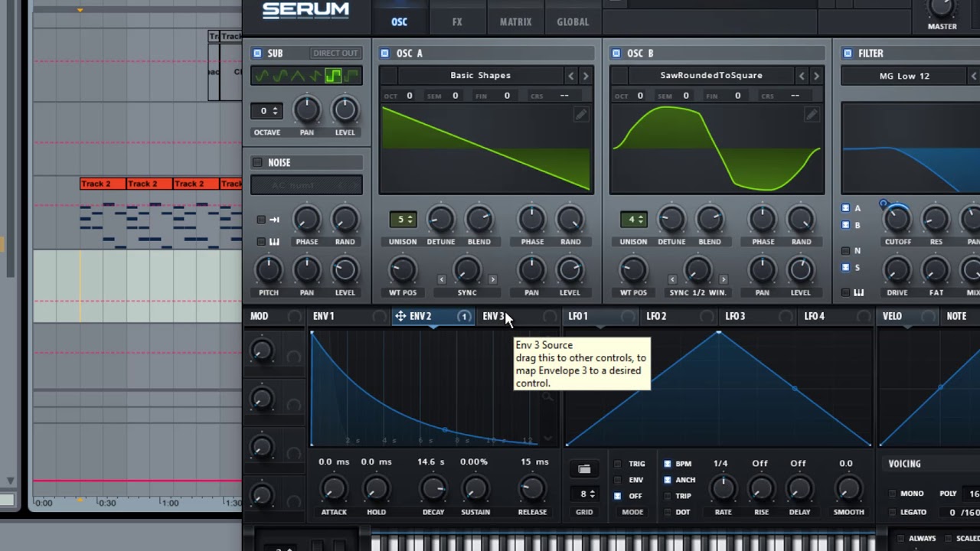This screenshot has width=980, height=551.
Task: Toggle OSC B power switch
Action: [616, 53]
